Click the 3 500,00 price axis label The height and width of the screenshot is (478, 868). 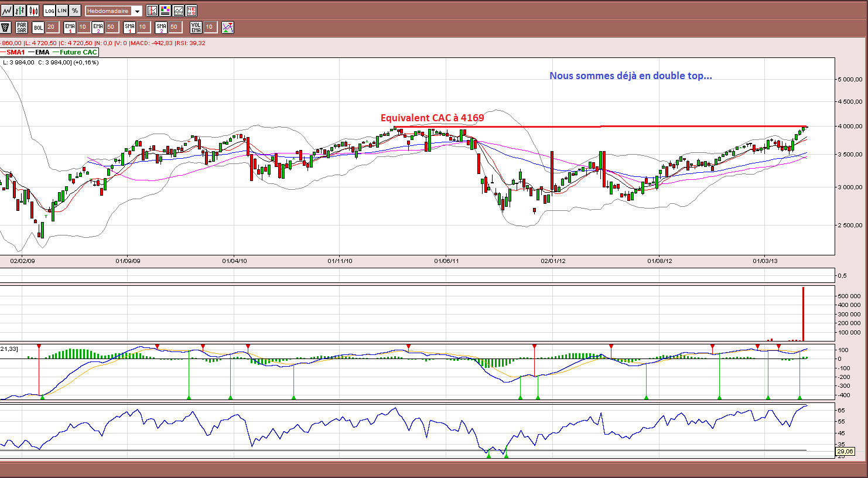[850, 155]
